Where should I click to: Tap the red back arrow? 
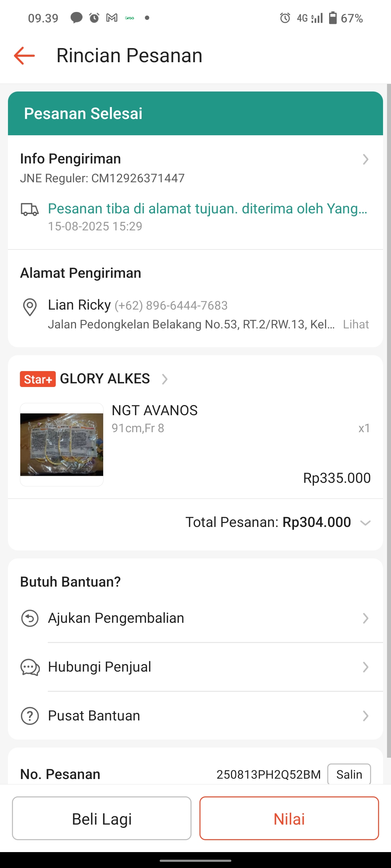24,56
